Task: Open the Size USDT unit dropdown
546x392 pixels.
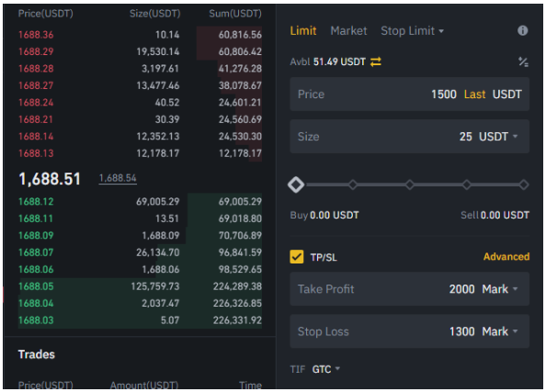Action: [498, 137]
